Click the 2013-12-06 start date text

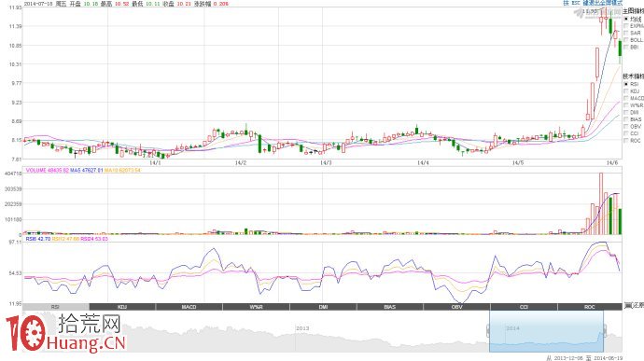(568, 358)
